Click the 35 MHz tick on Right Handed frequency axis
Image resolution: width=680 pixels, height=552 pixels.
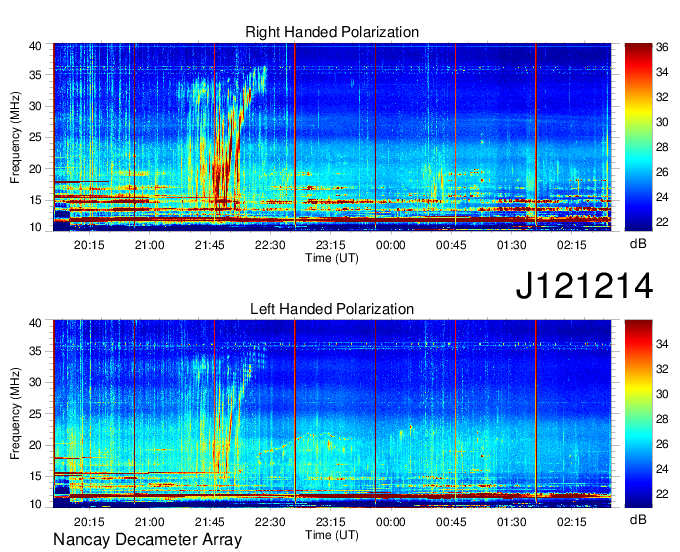tap(35, 75)
